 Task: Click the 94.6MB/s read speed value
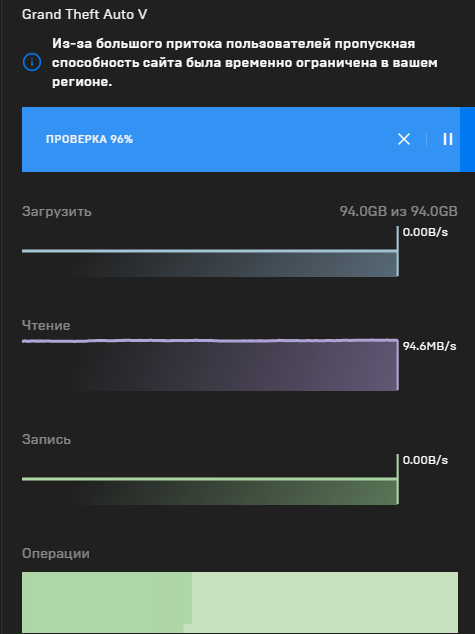click(429, 346)
